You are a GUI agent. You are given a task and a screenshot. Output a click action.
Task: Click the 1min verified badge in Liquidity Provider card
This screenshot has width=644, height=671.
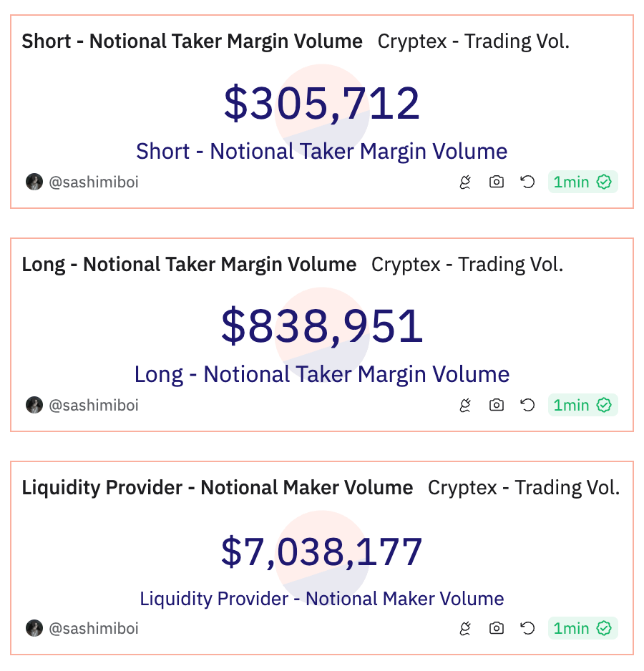pos(582,628)
